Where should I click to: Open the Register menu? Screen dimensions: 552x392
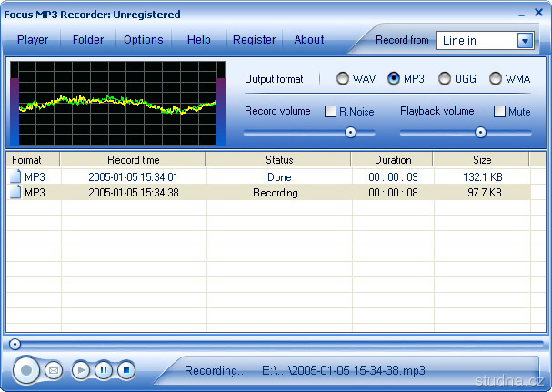click(254, 40)
